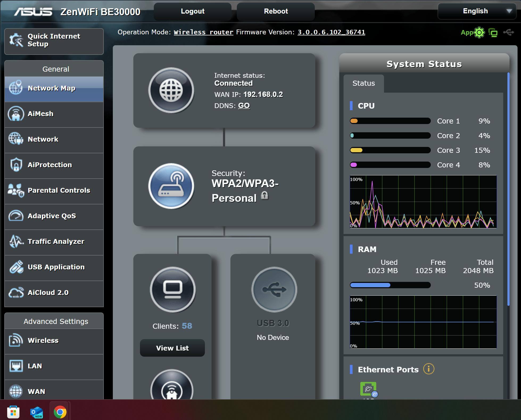Image resolution: width=521 pixels, height=420 pixels.
Task: Open the firmware version link
Action: point(331,32)
